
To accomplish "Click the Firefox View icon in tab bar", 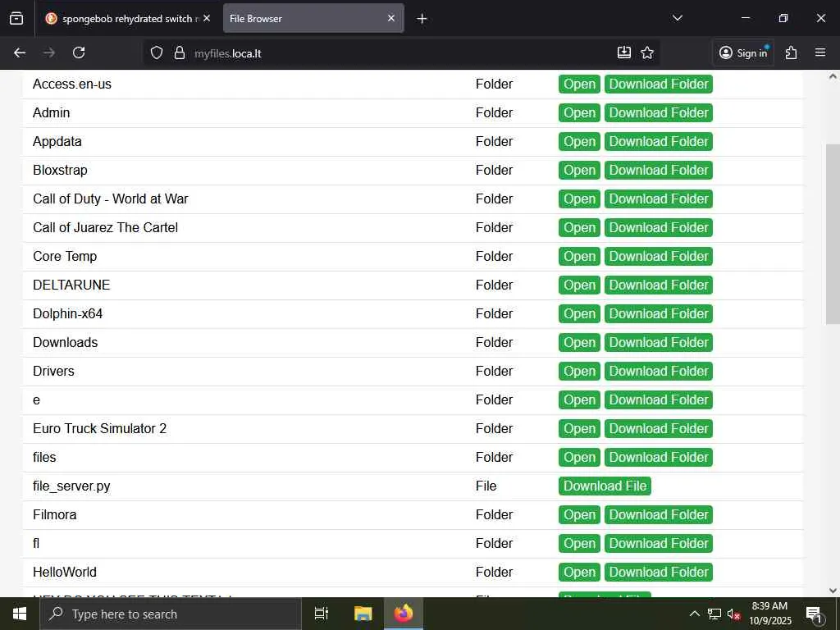I will (16, 18).
